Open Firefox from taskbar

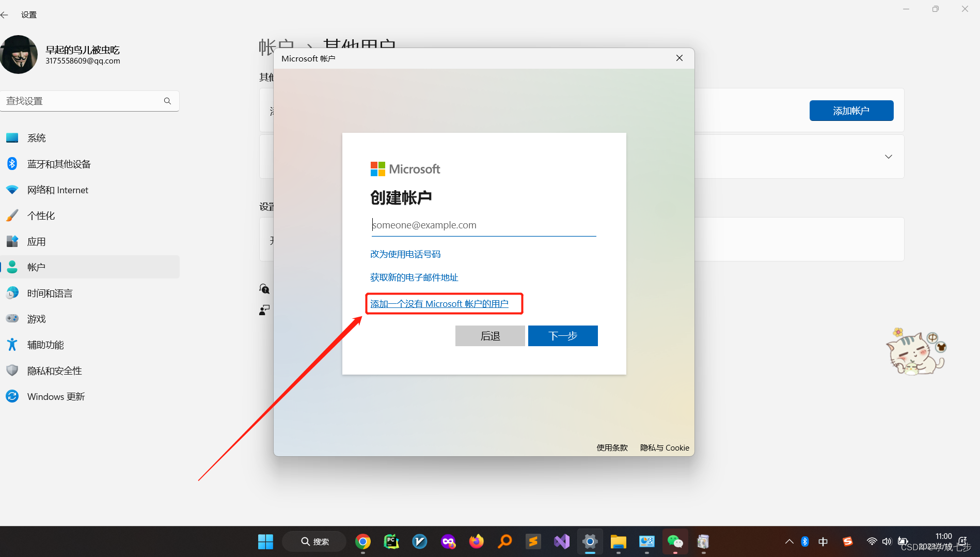[477, 541]
